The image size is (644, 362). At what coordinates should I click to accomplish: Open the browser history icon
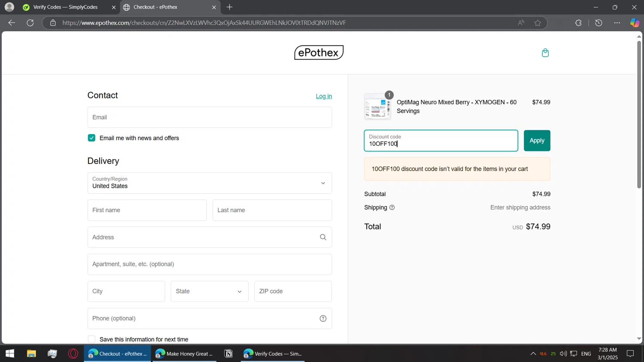(599, 23)
